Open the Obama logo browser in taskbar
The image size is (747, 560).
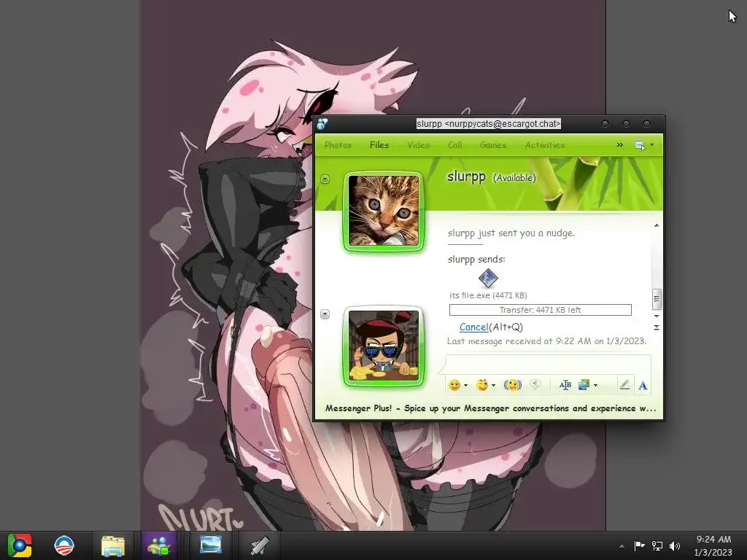64,545
